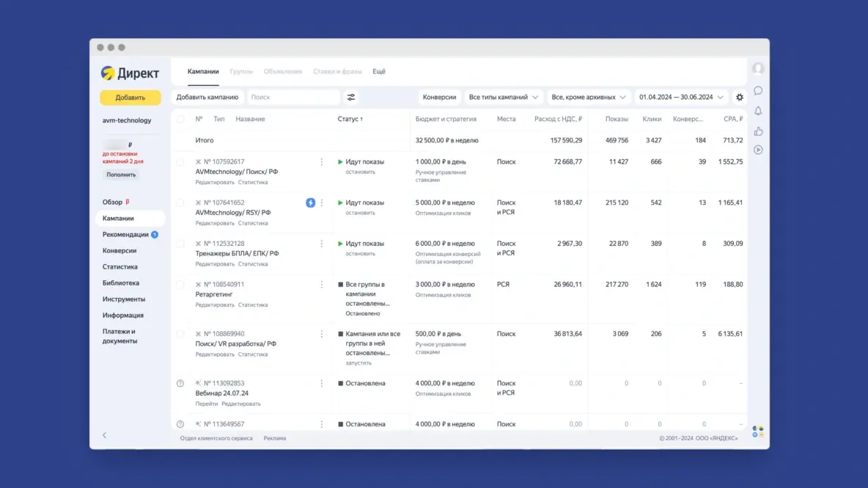Expand the Все типы кампаний dropdown

coord(504,97)
